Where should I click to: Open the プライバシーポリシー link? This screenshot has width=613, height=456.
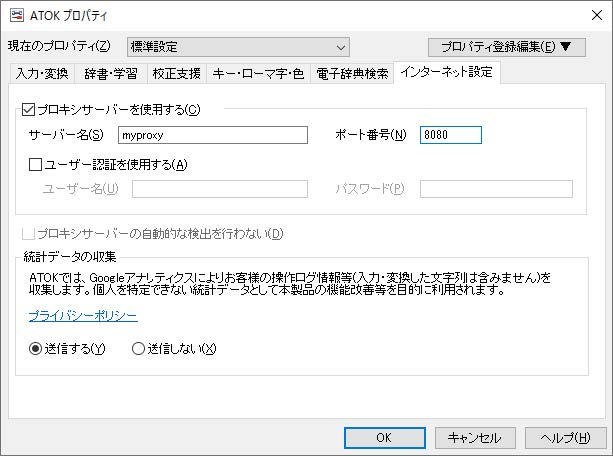click(x=83, y=316)
